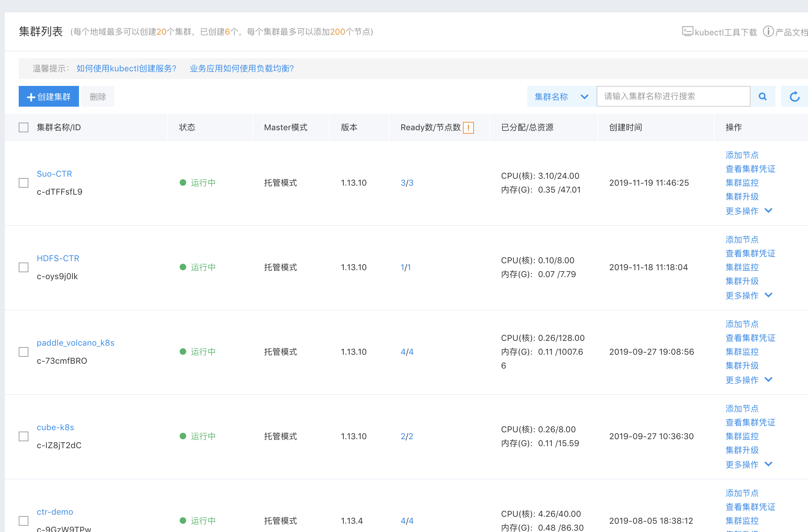
Task: Click the 删除 button
Action: coord(98,96)
